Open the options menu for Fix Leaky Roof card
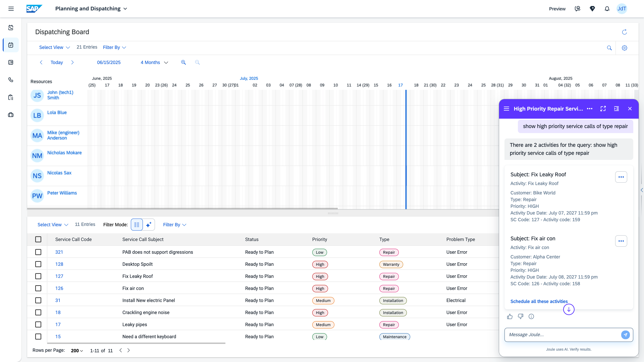 click(621, 177)
